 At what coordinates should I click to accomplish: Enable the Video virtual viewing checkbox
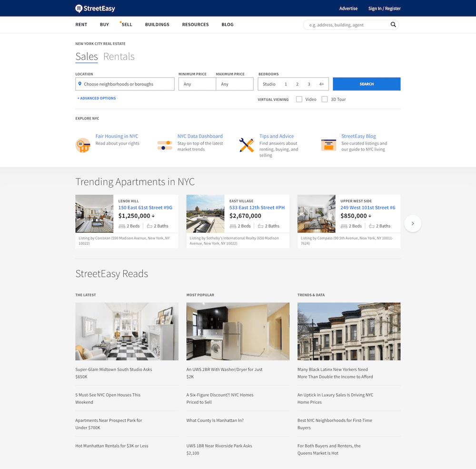click(299, 99)
